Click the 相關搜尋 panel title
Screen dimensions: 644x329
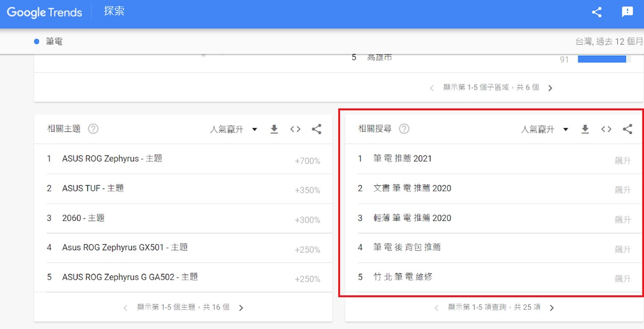pos(375,129)
